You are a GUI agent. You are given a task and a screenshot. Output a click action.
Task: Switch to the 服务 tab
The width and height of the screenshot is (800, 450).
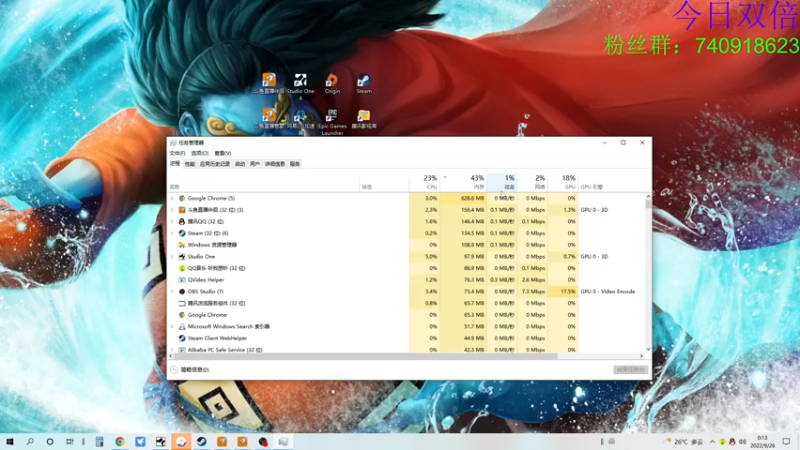[295, 164]
